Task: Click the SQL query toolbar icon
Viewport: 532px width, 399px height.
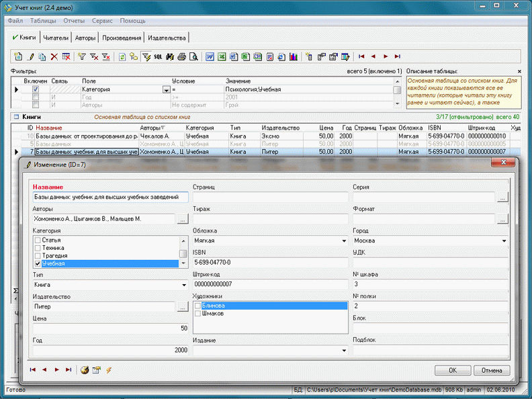Action: tap(158, 57)
